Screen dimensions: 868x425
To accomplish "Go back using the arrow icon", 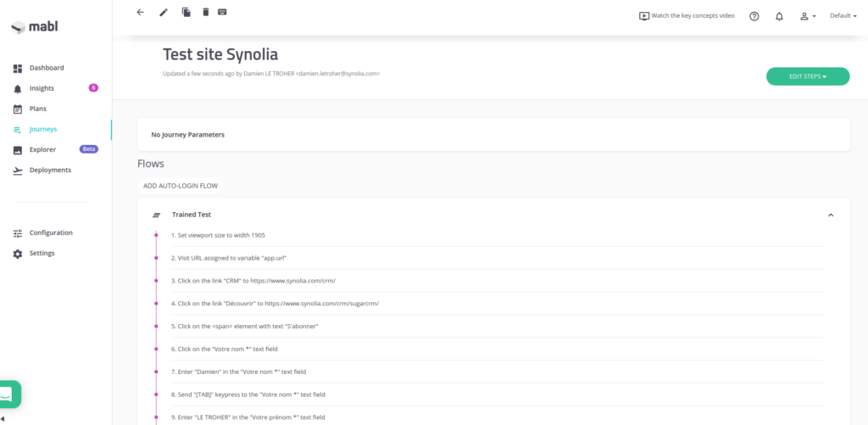I will [140, 12].
